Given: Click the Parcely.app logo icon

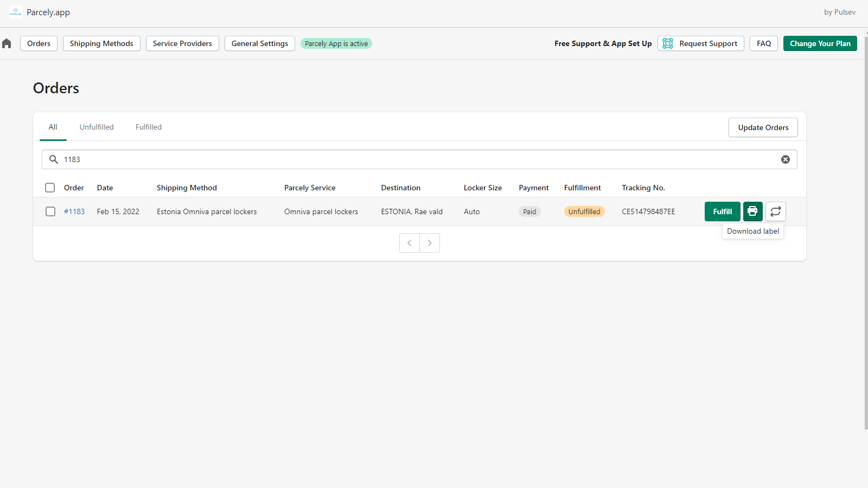Looking at the screenshot, I should [16, 12].
